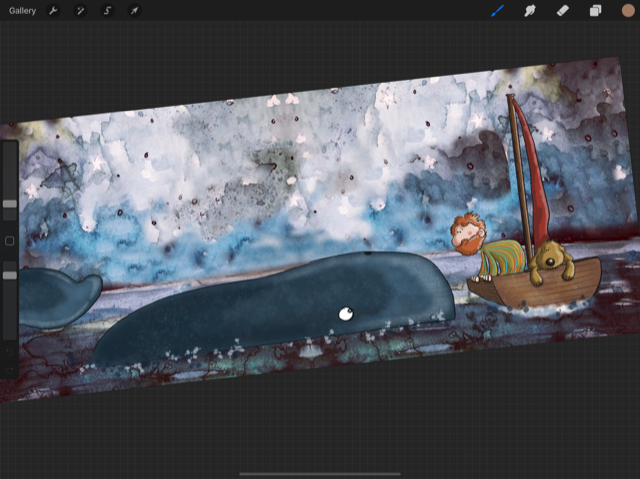Tap the home indicator bar at bottom
Image resolution: width=640 pixels, height=479 pixels.
click(x=320, y=473)
